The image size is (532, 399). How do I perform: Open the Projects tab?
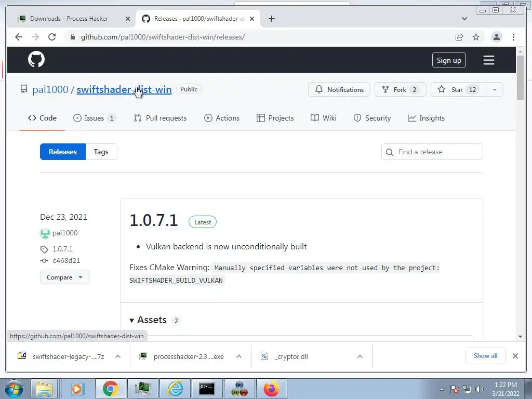click(x=275, y=118)
